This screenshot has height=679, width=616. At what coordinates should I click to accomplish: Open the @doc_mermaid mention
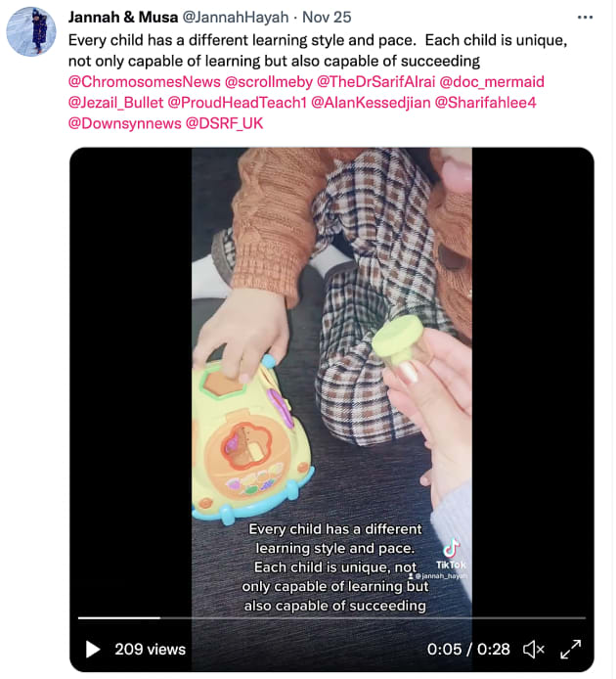(491, 82)
